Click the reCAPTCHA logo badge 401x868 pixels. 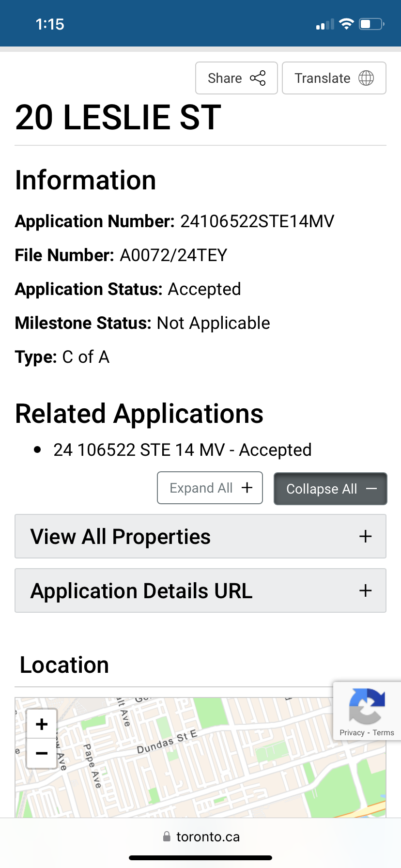pyautogui.click(x=367, y=706)
